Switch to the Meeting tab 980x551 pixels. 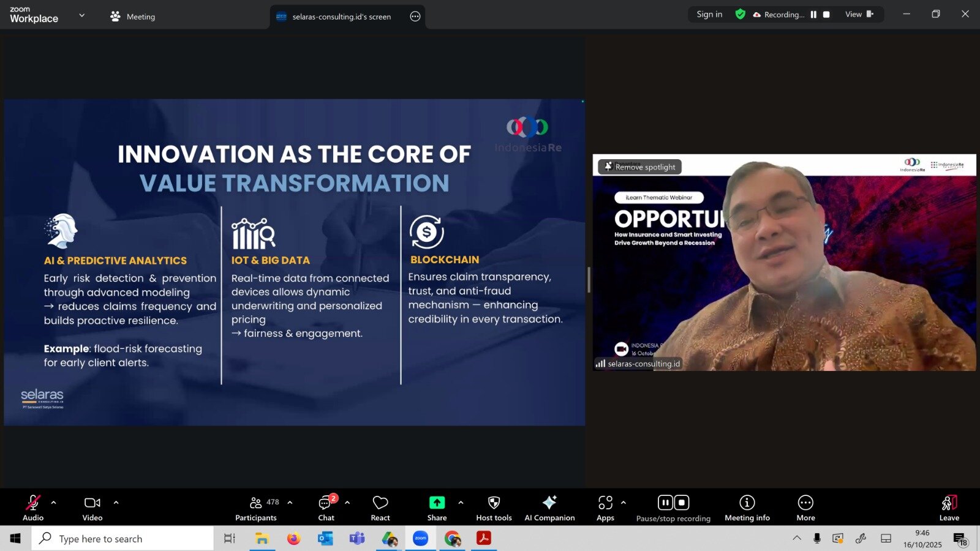pyautogui.click(x=133, y=17)
